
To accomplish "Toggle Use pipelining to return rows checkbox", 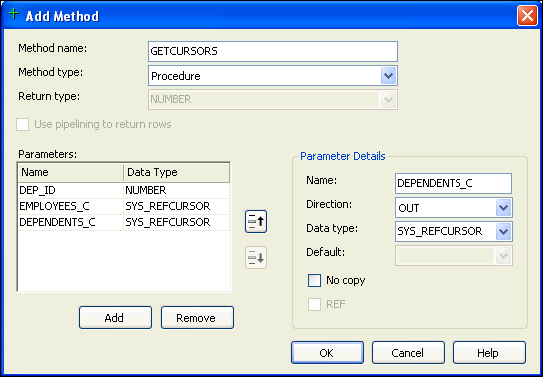I will pyautogui.click(x=23, y=125).
